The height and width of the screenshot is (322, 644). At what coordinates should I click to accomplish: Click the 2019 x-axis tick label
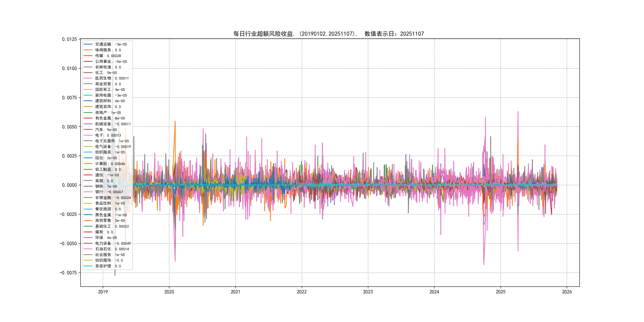103,292
